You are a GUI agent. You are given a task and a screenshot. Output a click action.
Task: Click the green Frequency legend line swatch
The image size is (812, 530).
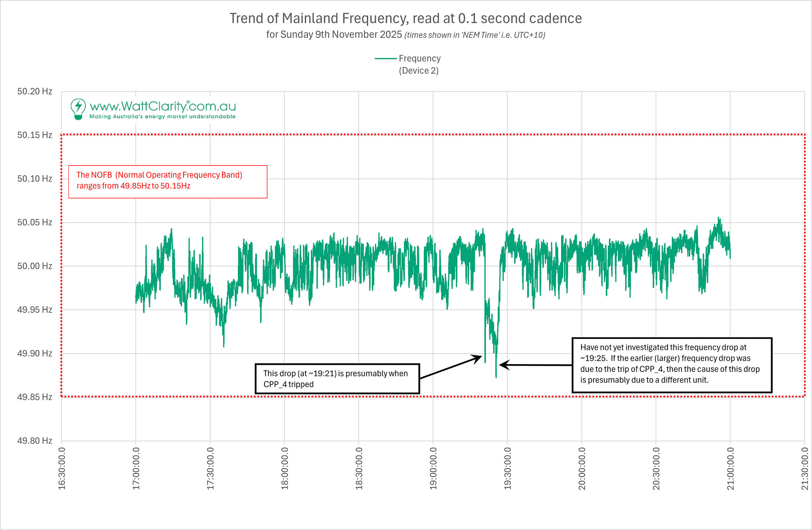tap(385, 59)
